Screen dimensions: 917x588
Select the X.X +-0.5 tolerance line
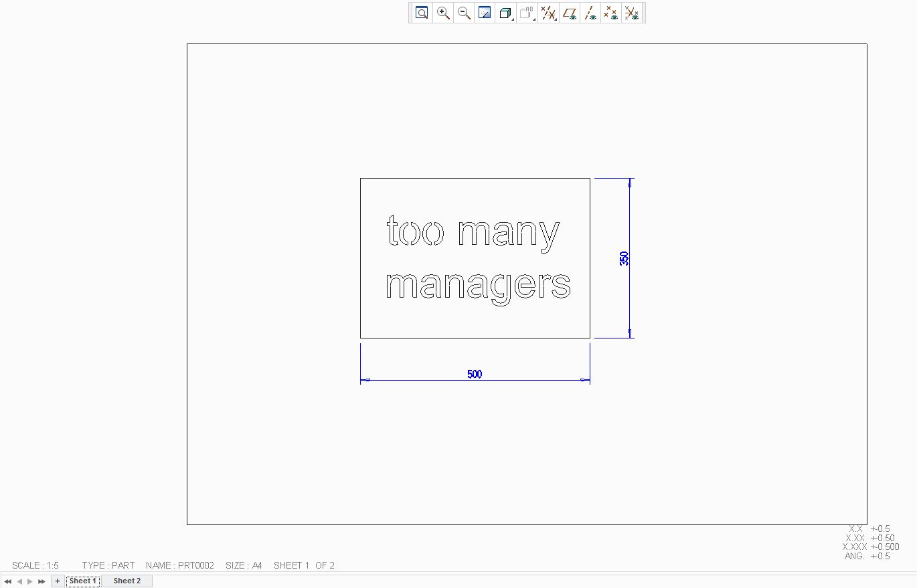[869, 528]
